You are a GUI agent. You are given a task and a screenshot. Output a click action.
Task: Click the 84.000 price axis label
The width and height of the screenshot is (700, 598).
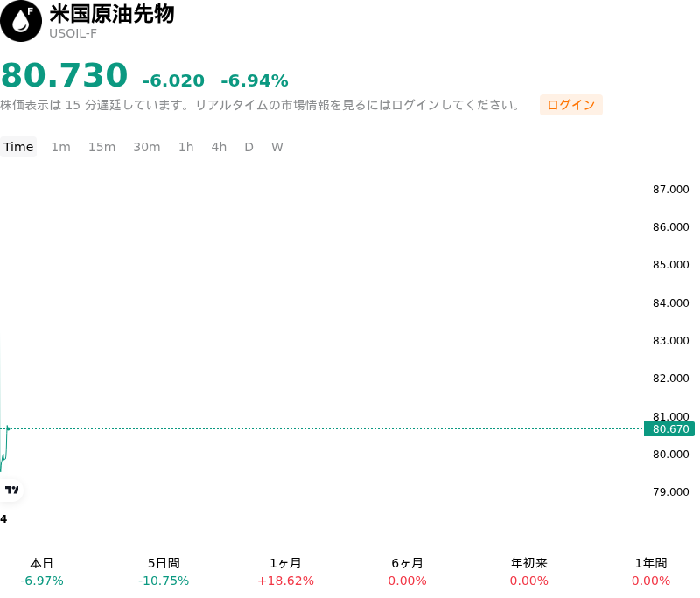click(x=670, y=302)
